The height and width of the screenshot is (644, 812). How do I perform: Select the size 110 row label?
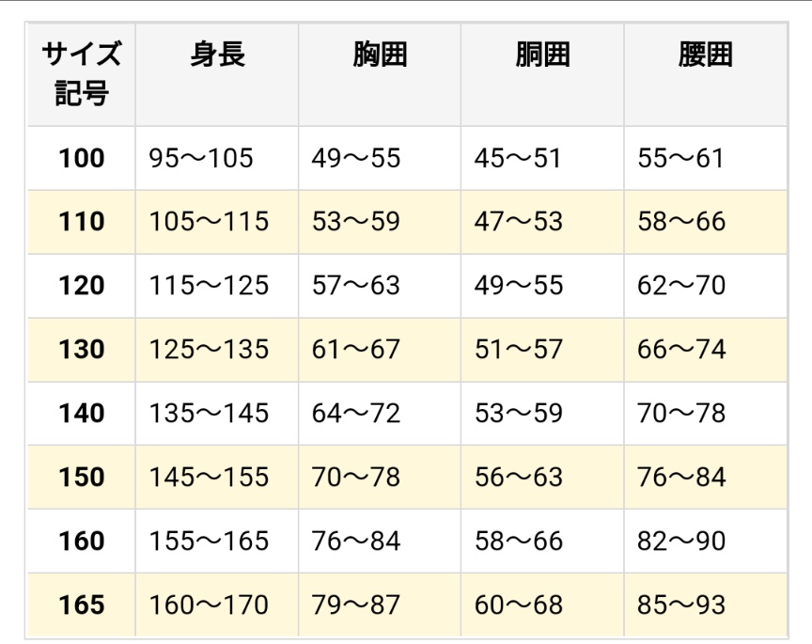point(82,222)
